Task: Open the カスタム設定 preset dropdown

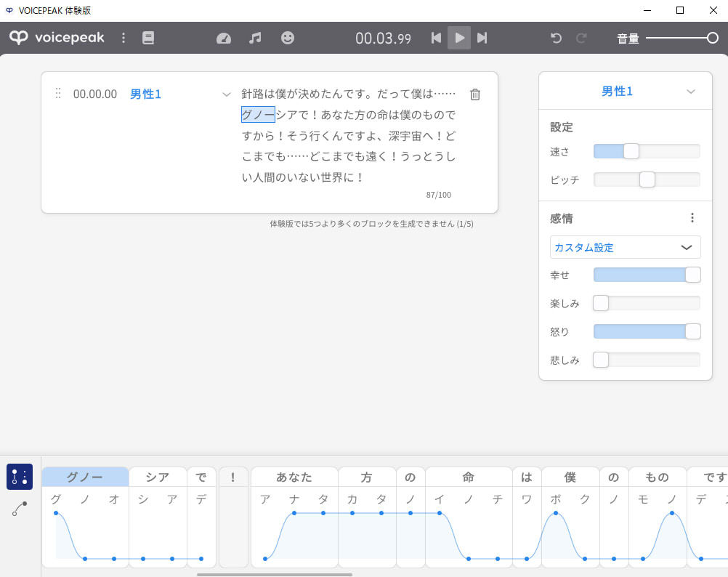Action: 625,247
